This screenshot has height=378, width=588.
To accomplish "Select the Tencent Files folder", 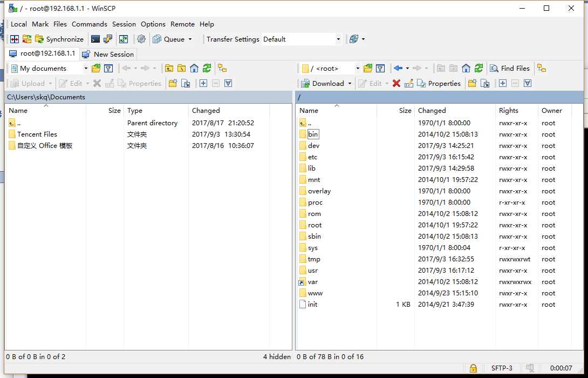I will (37, 134).
